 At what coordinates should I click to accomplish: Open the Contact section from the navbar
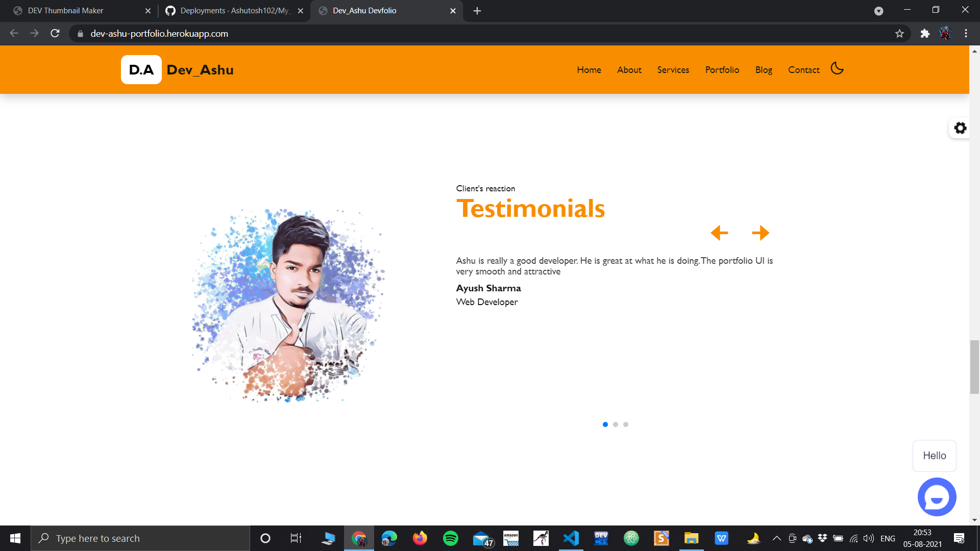[803, 70]
